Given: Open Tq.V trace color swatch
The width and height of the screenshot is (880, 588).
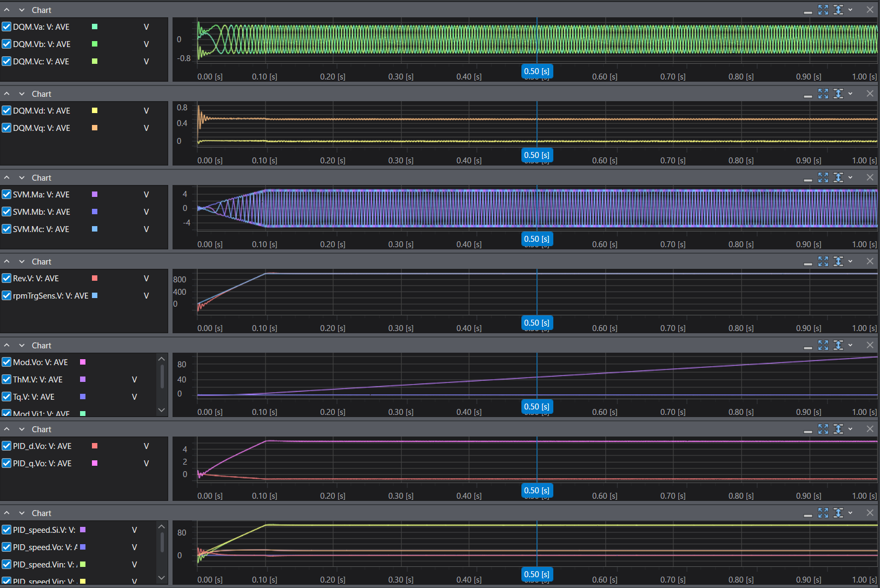Looking at the screenshot, I should coord(83,397).
